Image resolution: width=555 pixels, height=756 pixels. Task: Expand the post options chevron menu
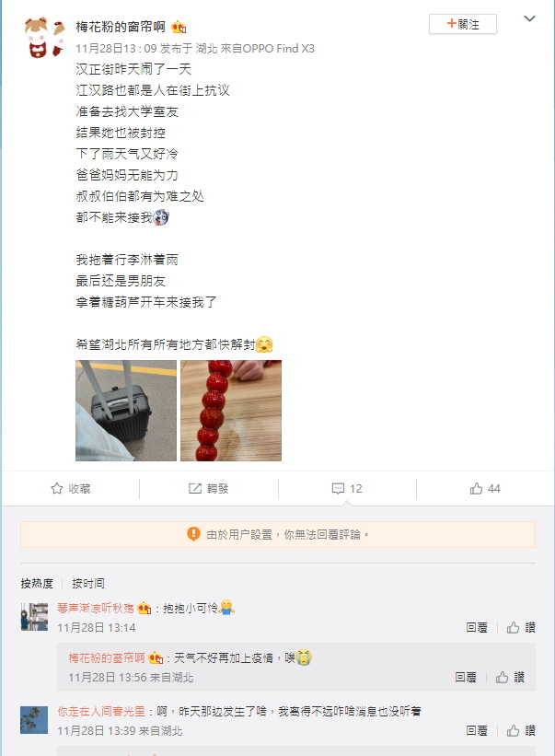point(529,18)
